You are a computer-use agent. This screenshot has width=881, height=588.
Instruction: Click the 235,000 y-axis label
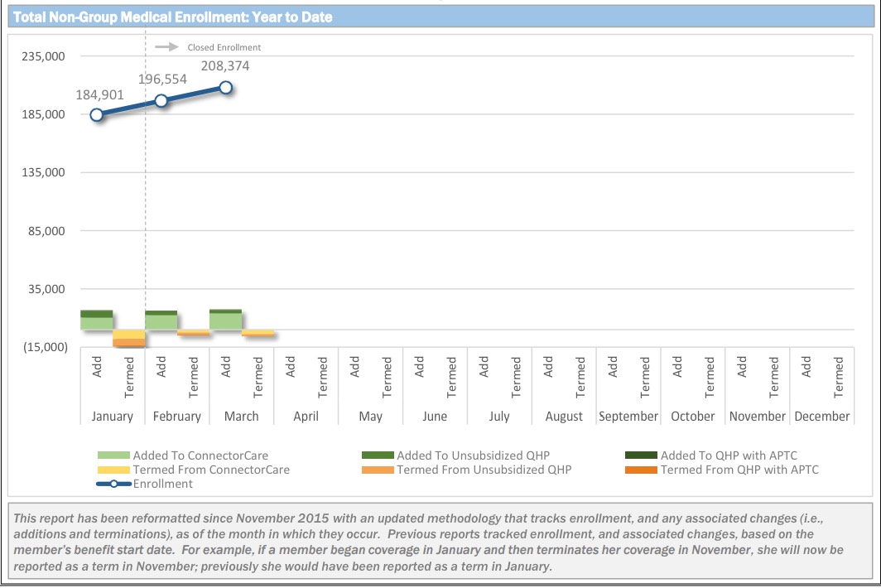point(42,56)
